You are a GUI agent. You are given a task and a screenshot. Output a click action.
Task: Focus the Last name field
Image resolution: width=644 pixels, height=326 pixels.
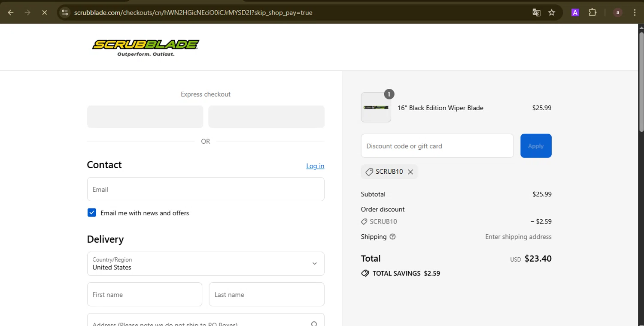point(267,294)
